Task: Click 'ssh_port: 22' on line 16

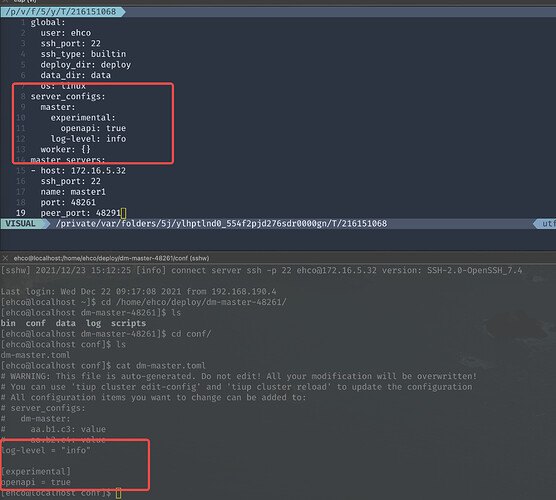Action: (x=71, y=181)
